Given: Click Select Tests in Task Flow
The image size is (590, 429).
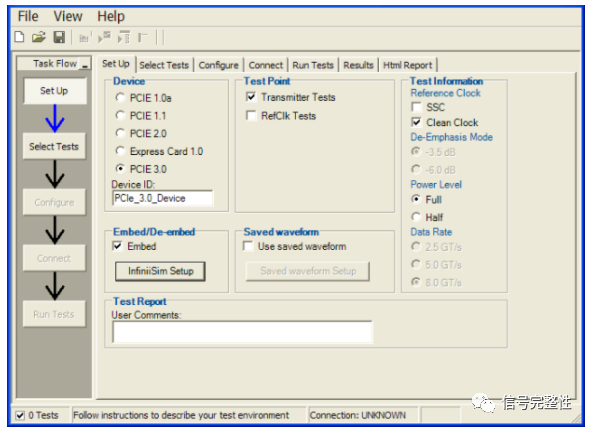Looking at the screenshot, I should click(x=54, y=146).
